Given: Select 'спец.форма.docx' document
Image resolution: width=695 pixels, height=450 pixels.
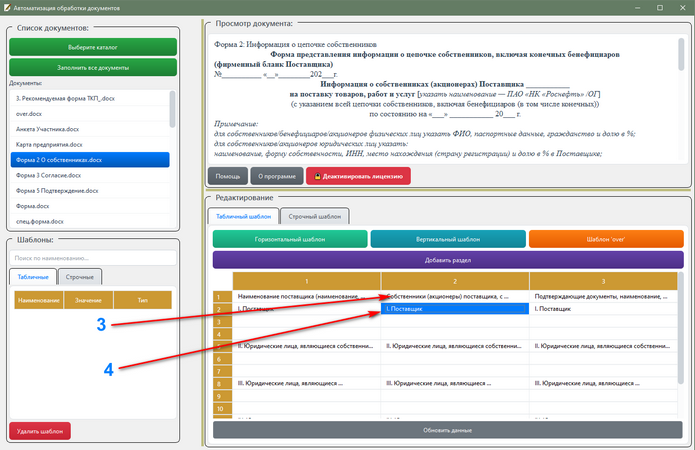Looking at the screenshot, I should pyautogui.click(x=90, y=221).
